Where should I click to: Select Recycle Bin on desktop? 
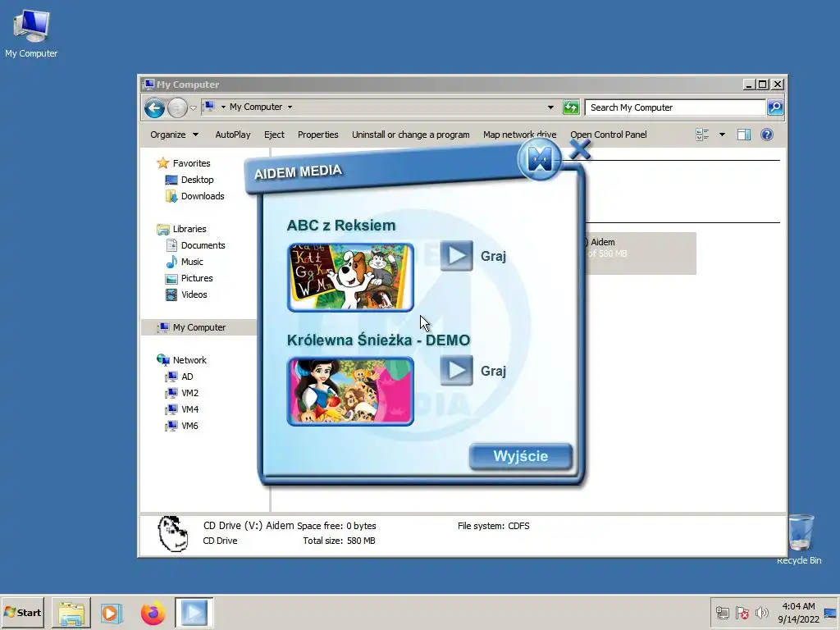[x=799, y=539]
